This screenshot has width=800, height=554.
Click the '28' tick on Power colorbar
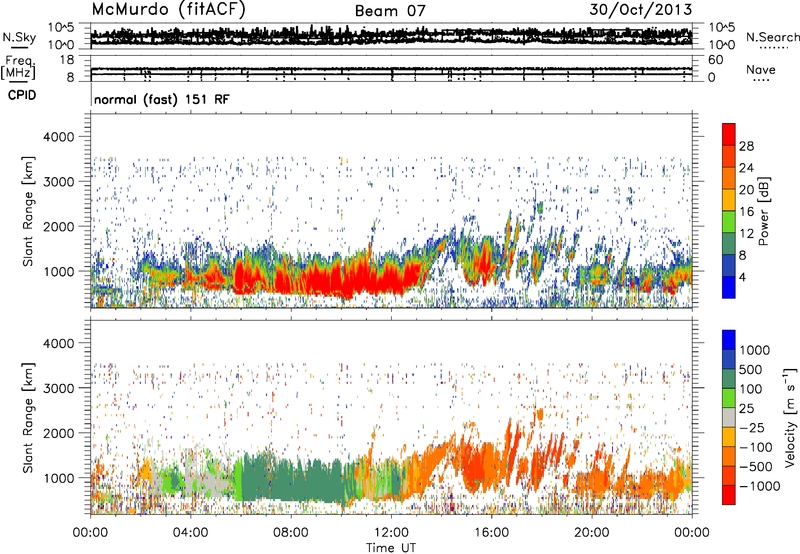(746, 146)
